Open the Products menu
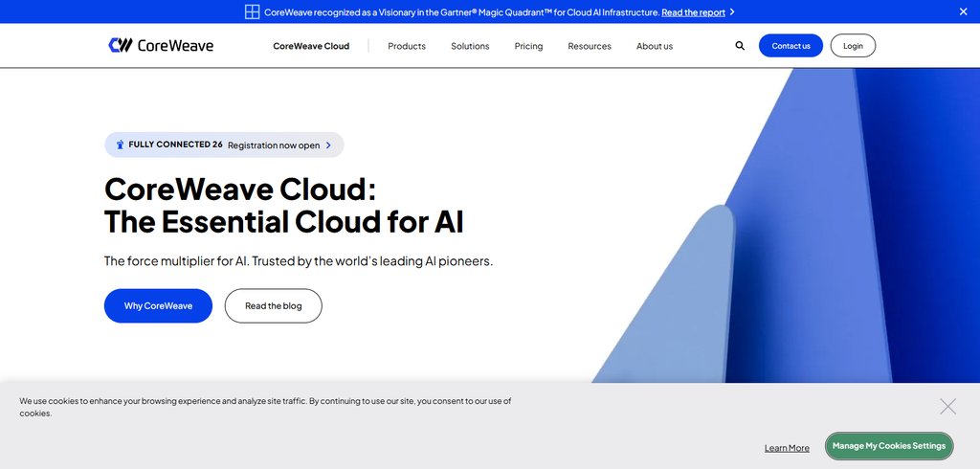 [x=407, y=46]
